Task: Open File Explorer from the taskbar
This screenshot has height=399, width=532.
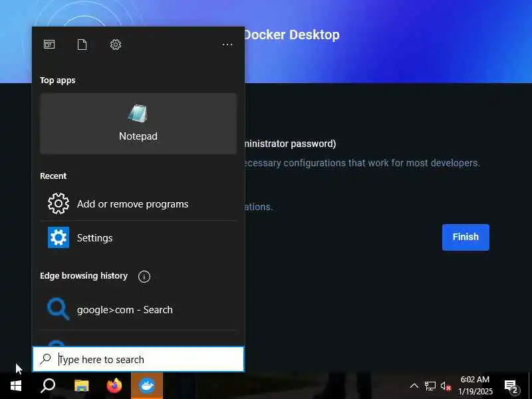Action: coord(81,386)
